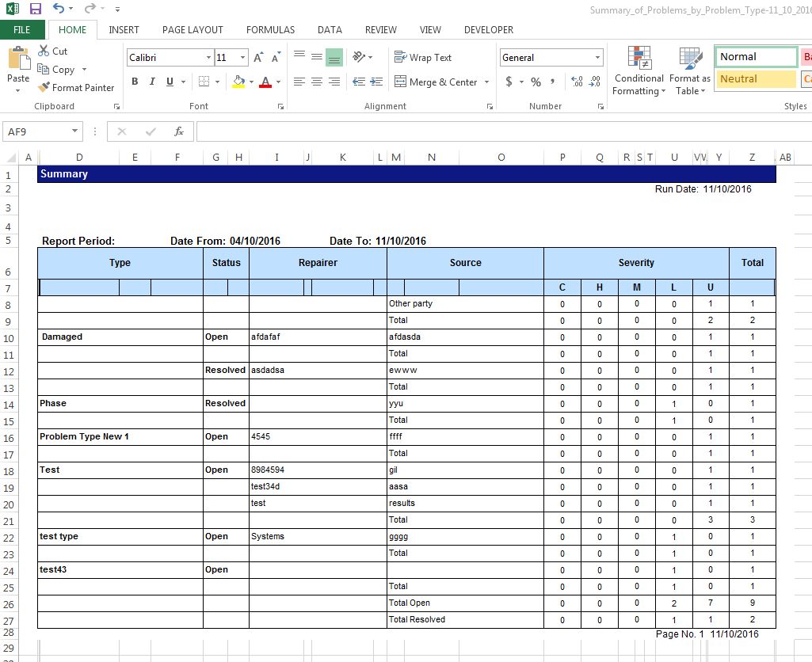Select the Format Painter brush
This screenshot has width=812, height=662.
coord(44,87)
